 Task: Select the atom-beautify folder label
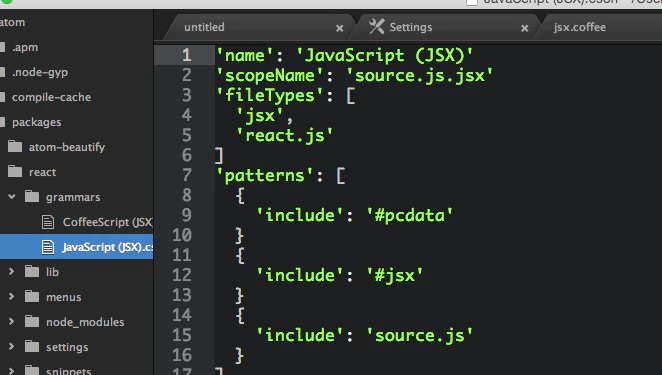67,147
